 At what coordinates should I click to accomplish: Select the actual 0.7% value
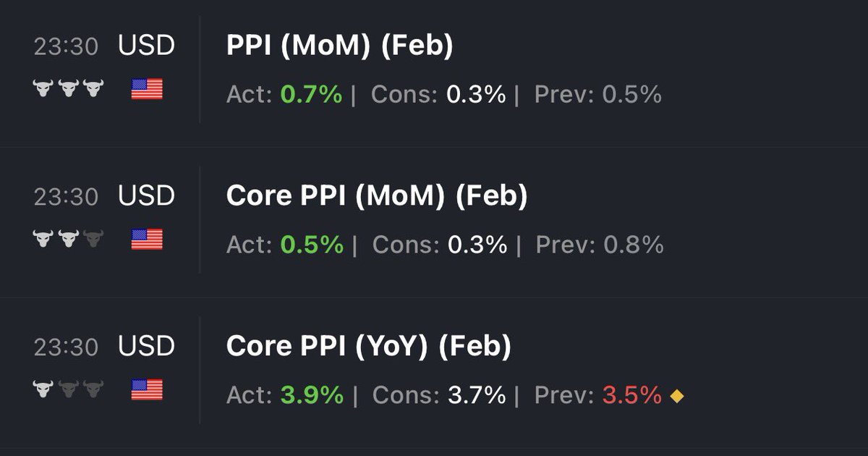click(x=311, y=94)
